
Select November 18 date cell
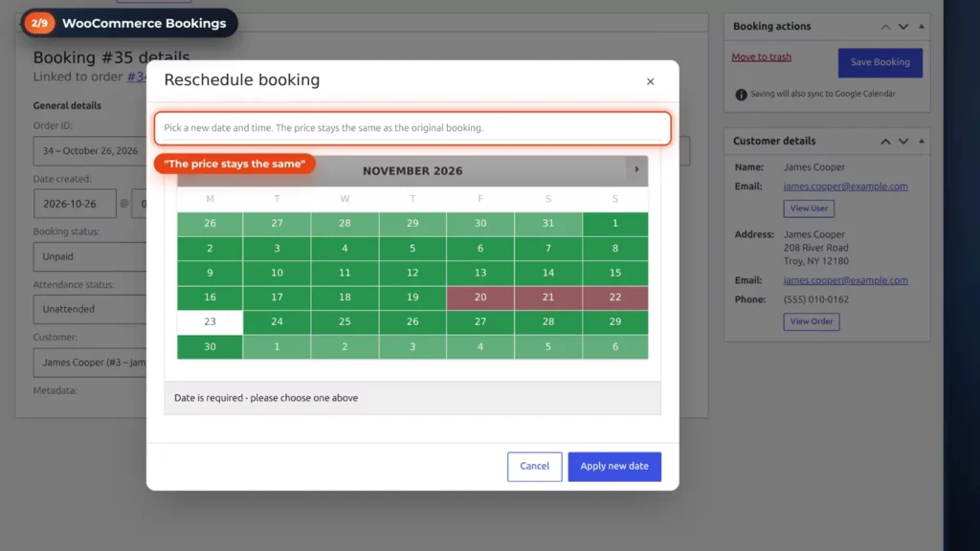point(345,298)
